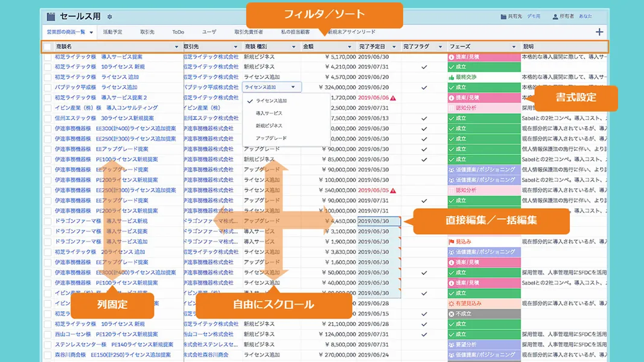Click the flag icon in 見込み phase cell
Image resolution: width=644 pixels, height=362 pixels.
tap(451, 242)
